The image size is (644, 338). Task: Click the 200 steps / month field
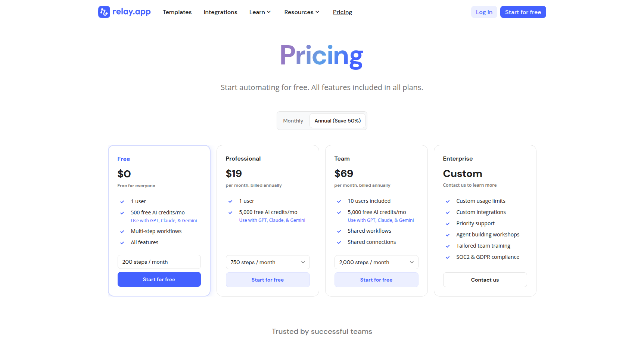click(x=159, y=262)
